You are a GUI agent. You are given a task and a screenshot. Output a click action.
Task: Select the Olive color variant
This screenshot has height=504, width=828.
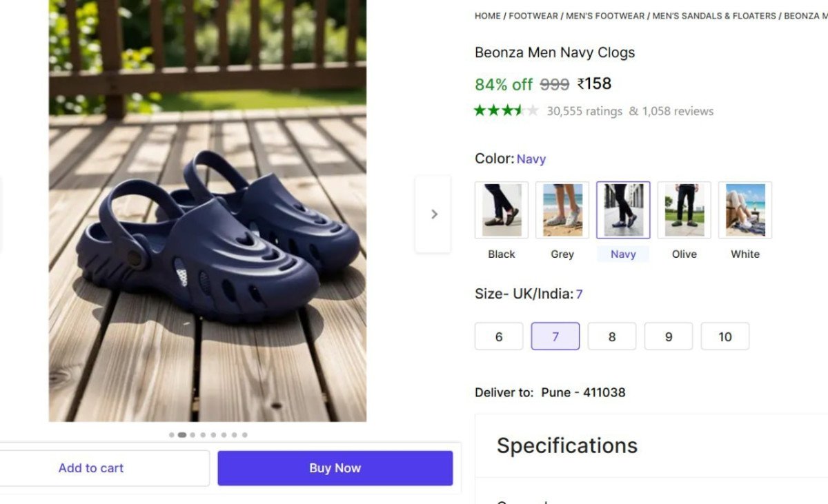pyautogui.click(x=684, y=209)
